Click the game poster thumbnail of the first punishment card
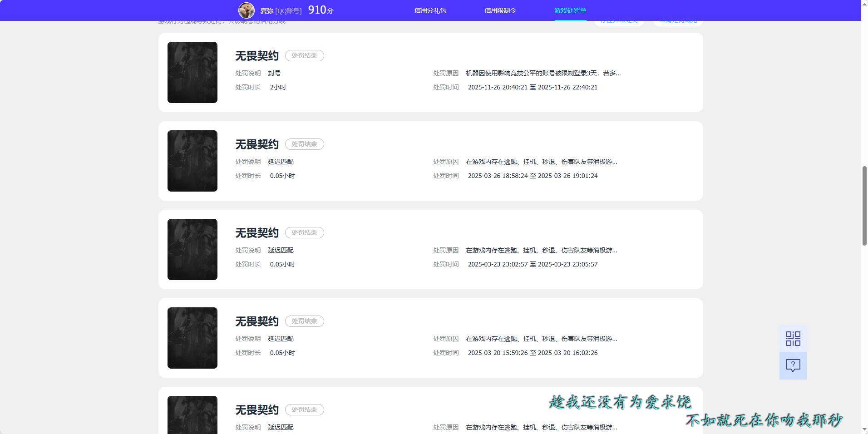The height and width of the screenshot is (434, 868). coord(192,72)
